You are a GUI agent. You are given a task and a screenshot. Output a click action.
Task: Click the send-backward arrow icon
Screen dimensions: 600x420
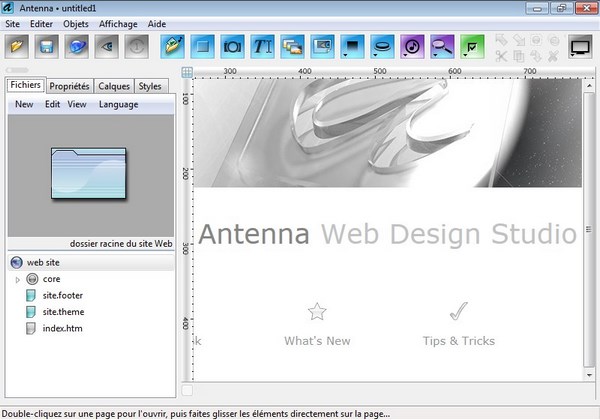tap(518, 40)
